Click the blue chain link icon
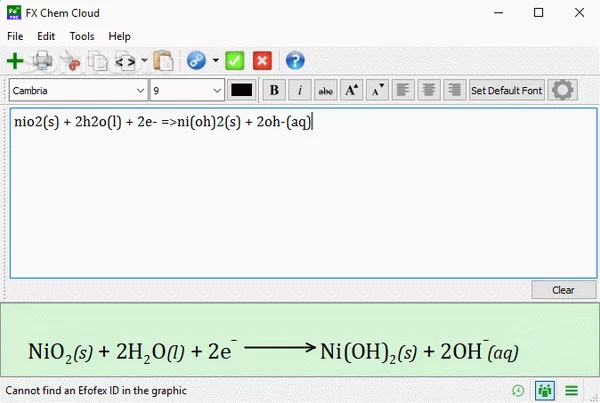This screenshot has width=600, height=403. pos(196,60)
